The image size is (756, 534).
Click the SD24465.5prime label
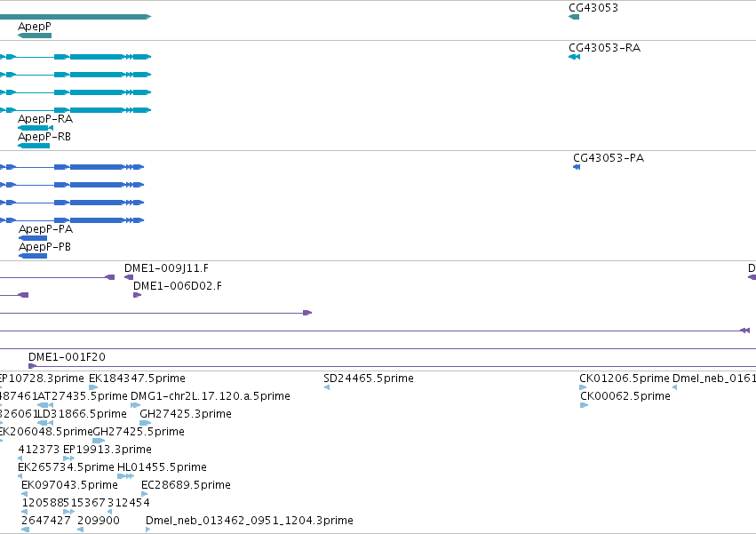click(x=369, y=379)
